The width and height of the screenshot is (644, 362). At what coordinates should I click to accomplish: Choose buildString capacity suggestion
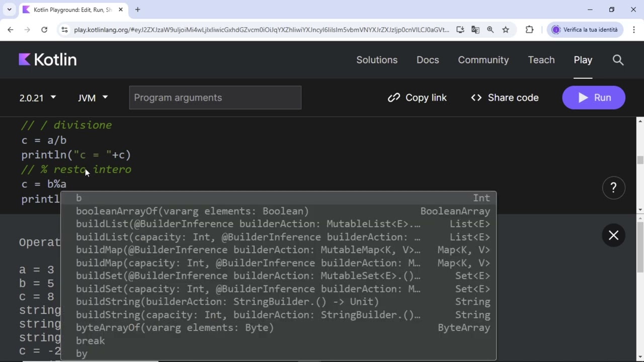[279, 315]
